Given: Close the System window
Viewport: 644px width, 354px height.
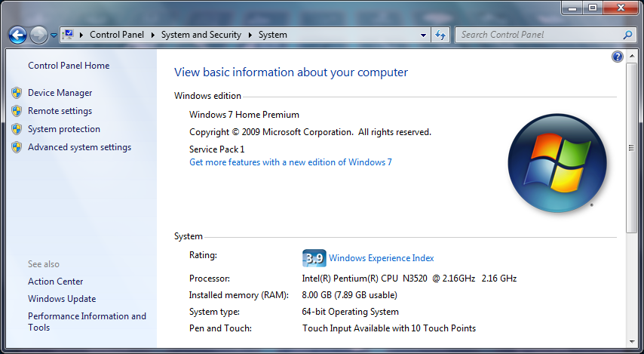Looking at the screenshot, I should [621, 8].
